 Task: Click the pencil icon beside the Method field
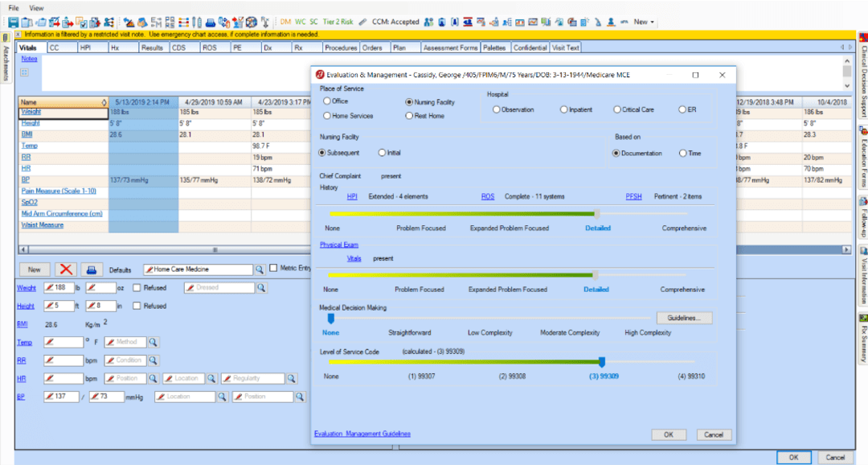tap(110, 342)
